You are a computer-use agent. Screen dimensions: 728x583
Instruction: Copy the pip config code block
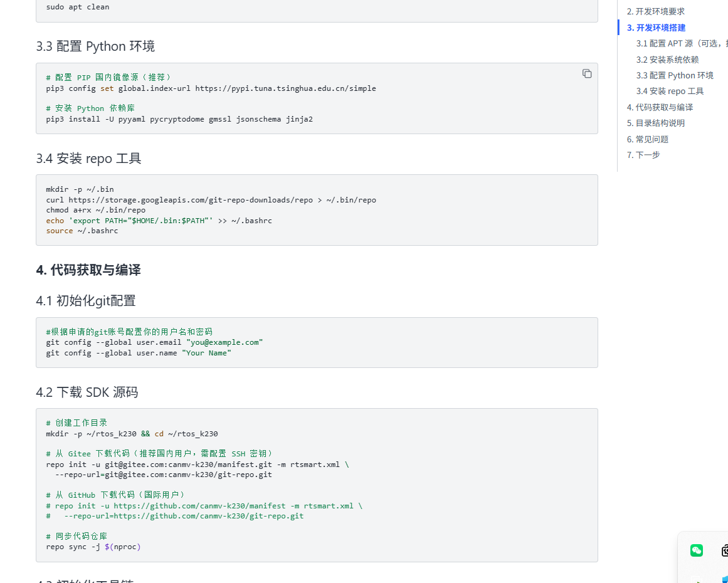point(587,73)
